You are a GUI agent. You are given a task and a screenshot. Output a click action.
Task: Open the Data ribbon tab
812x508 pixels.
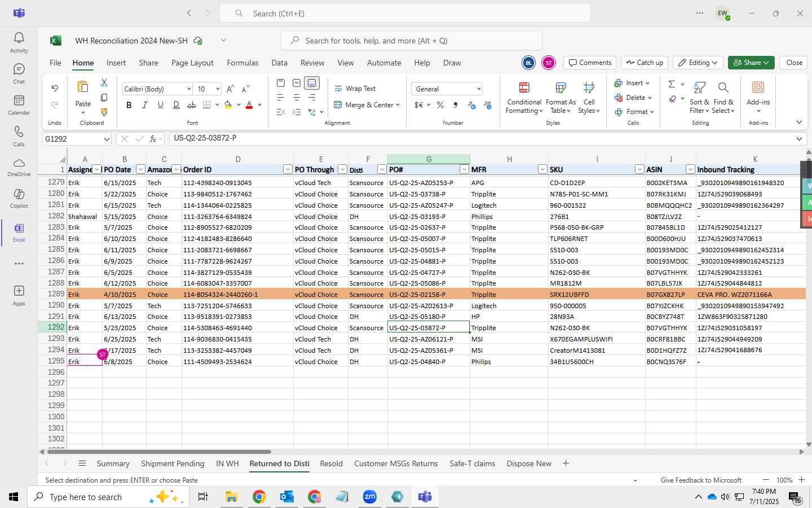point(279,63)
